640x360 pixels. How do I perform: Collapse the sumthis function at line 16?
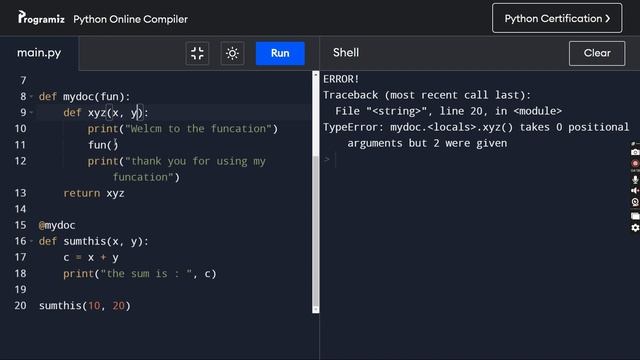[31, 241]
